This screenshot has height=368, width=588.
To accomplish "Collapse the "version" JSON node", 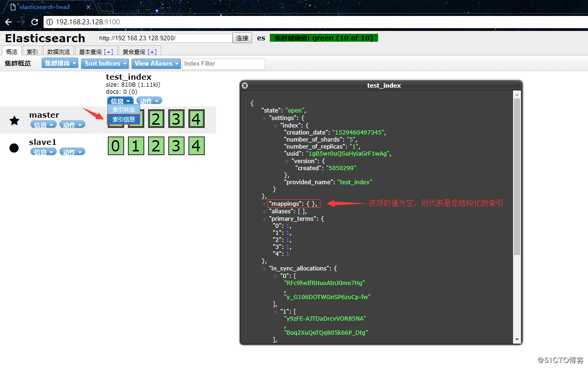I will (x=287, y=161).
